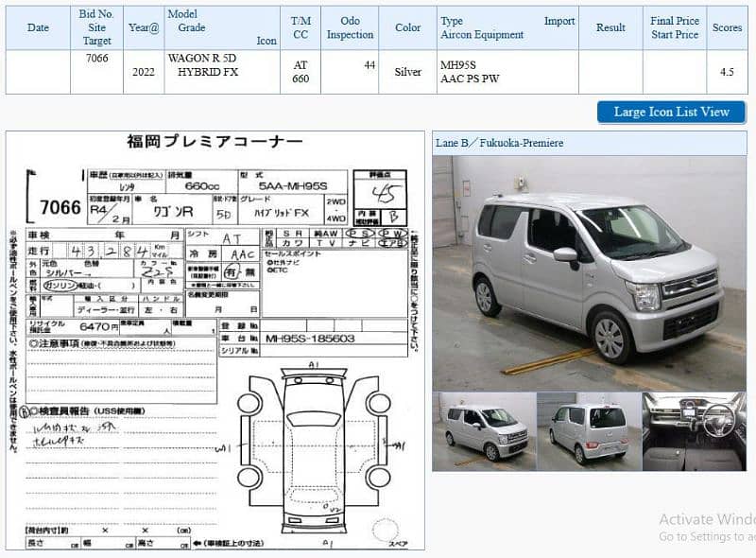Click the Scores column header
Image resolution: width=756 pixels, height=558 pixels.
click(727, 27)
